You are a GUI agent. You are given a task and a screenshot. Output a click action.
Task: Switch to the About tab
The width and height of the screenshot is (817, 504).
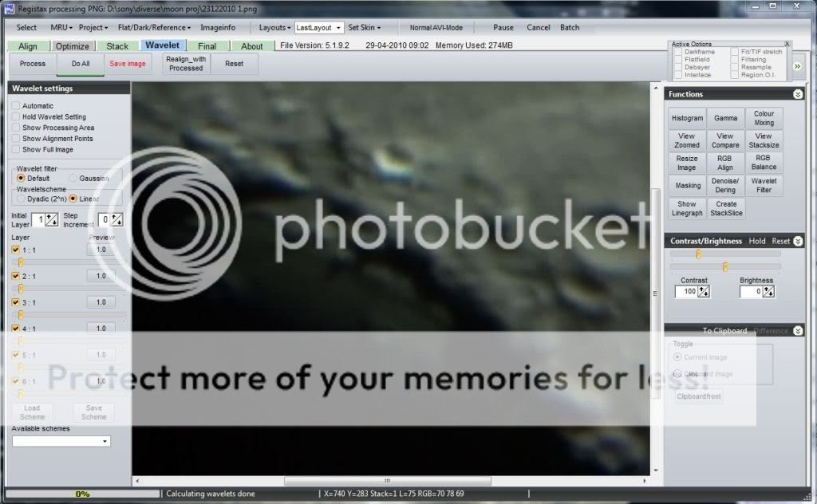pyautogui.click(x=251, y=46)
